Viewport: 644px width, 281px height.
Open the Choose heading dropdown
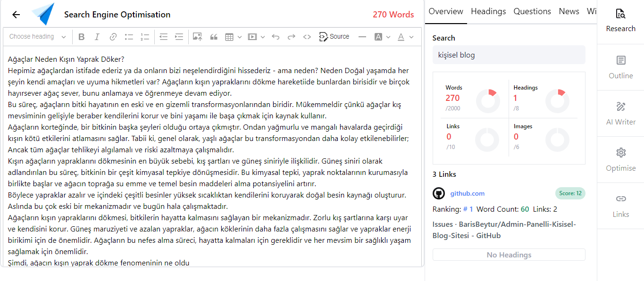coord(38,37)
